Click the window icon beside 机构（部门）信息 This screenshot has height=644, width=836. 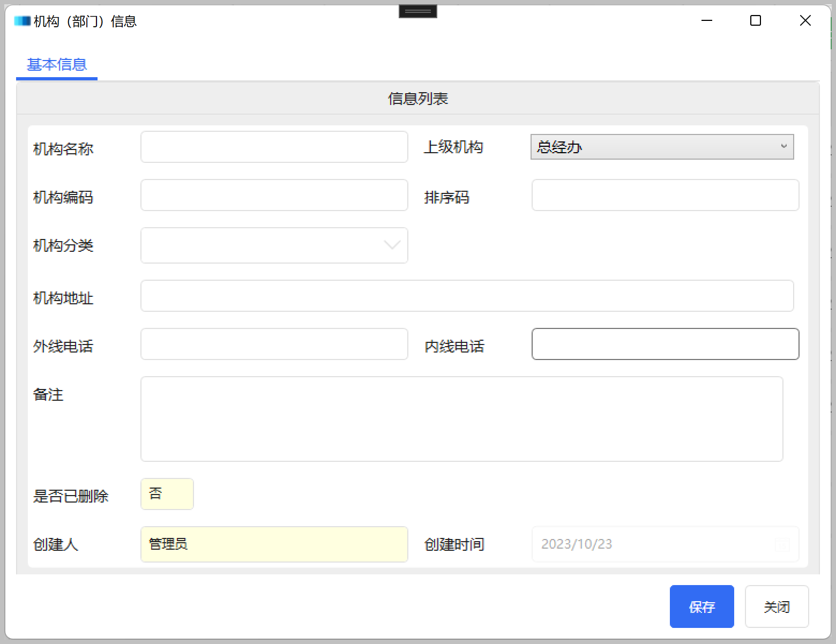point(23,21)
